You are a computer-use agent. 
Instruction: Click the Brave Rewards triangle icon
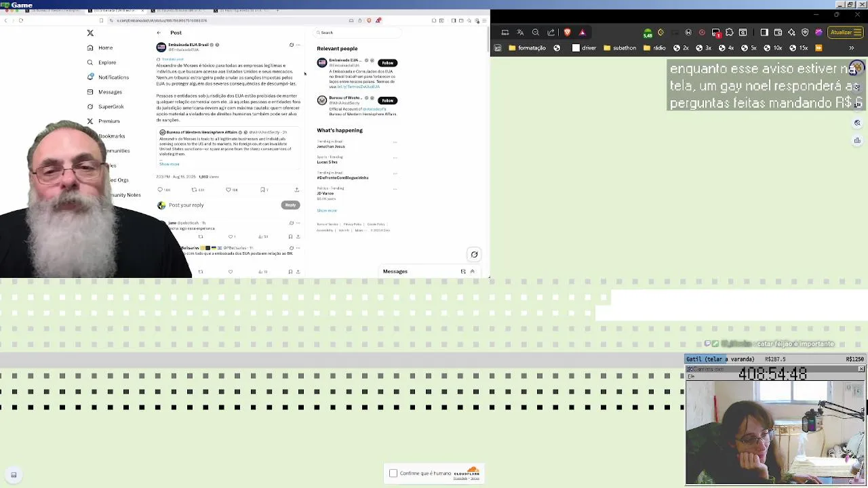click(582, 33)
